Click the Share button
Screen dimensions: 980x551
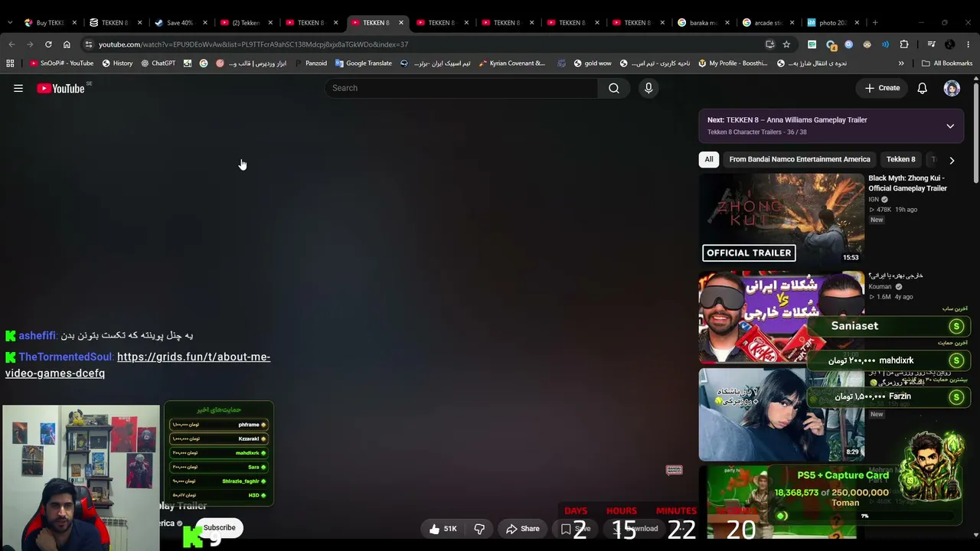tap(523, 529)
